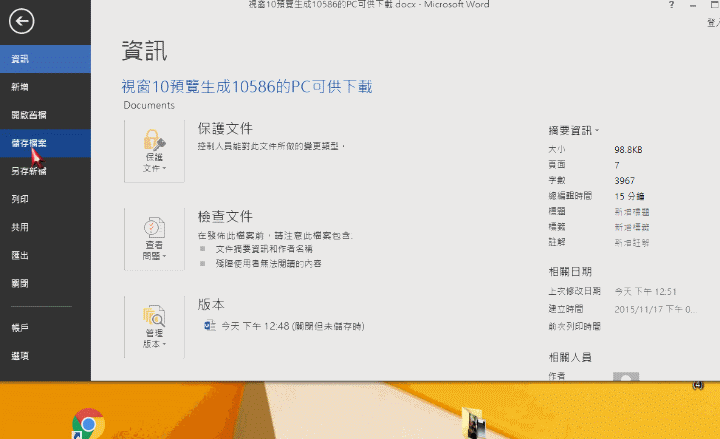Click the 98.8KB file size value

628,150
